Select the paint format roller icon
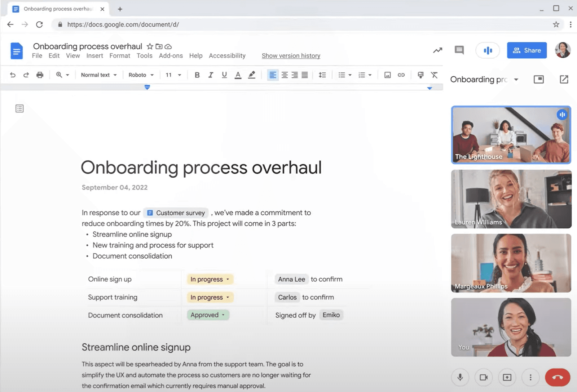Screen dimensions: 577x392 (x=420, y=75)
